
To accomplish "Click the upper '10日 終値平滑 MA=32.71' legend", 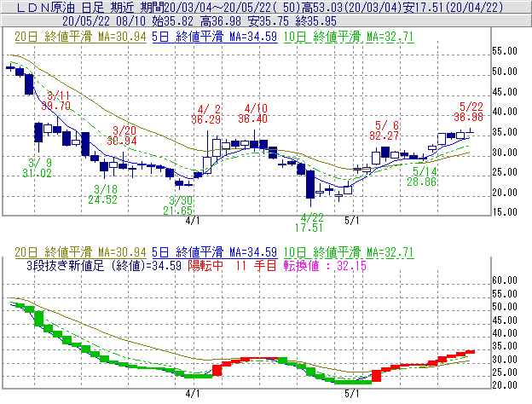I will (x=349, y=37).
